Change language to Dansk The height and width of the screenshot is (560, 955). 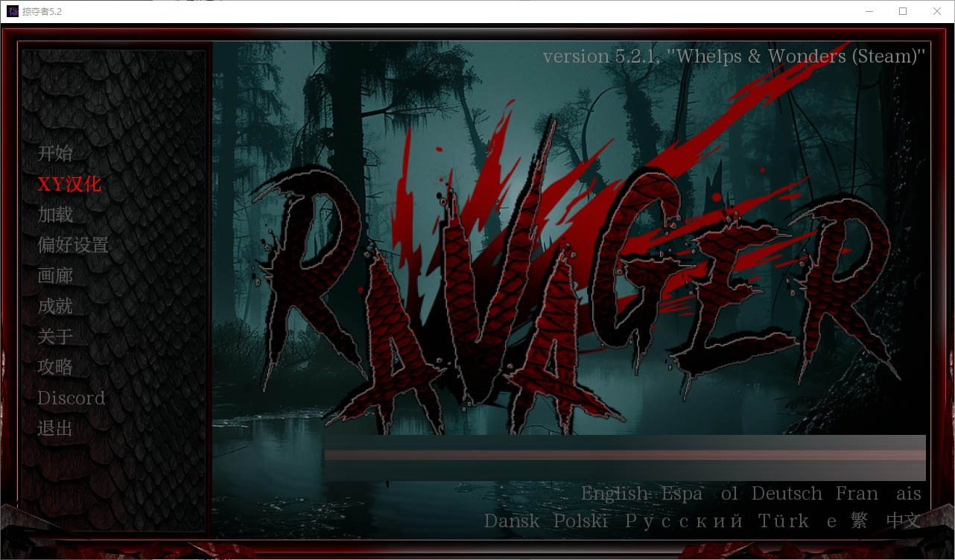(512, 521)
